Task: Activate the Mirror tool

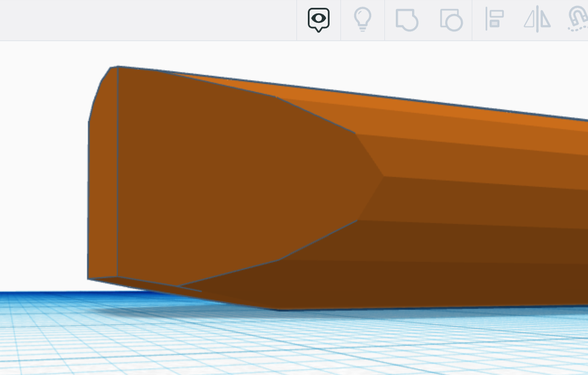Action: coord(537,19)
